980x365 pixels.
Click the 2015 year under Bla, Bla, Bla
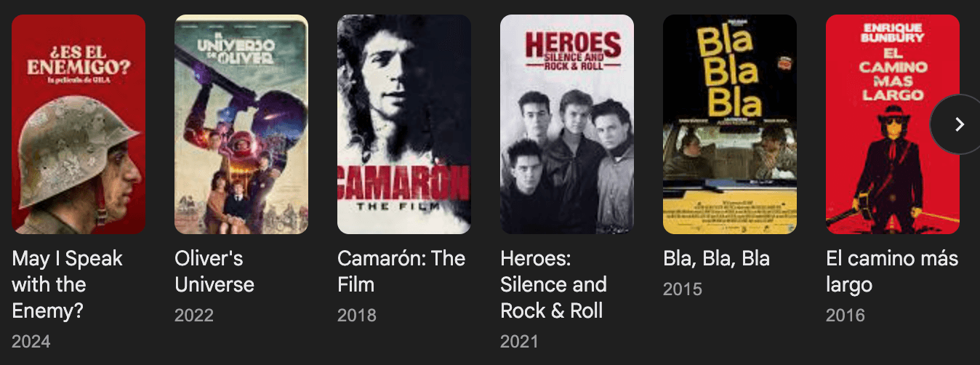tap(683, 289)
